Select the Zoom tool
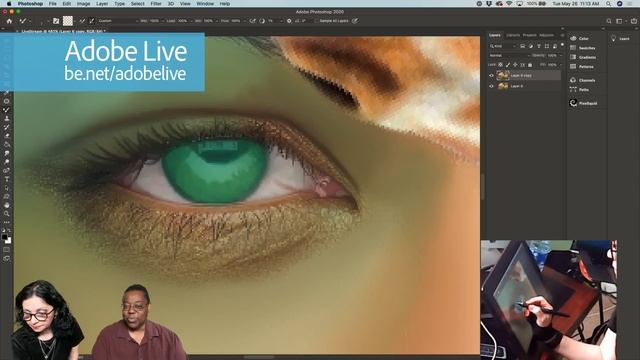This screenshot has height=360, width=640. [7, 213]
